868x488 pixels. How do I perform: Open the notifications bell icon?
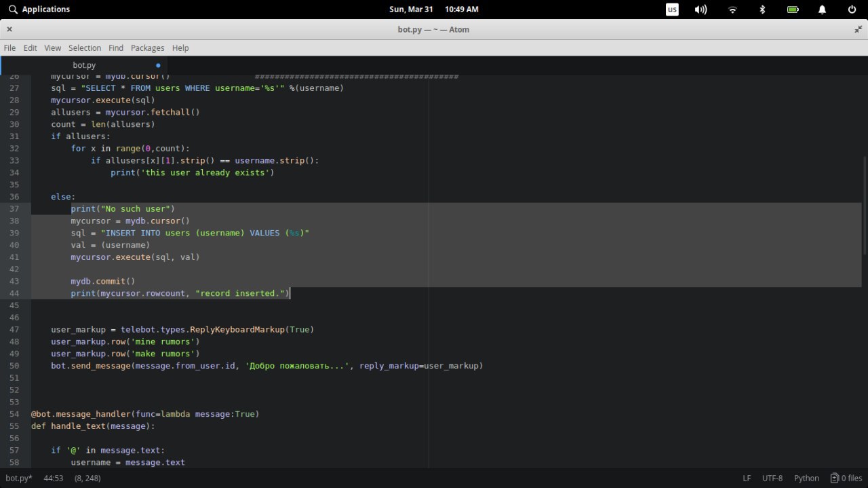point(822,10)
